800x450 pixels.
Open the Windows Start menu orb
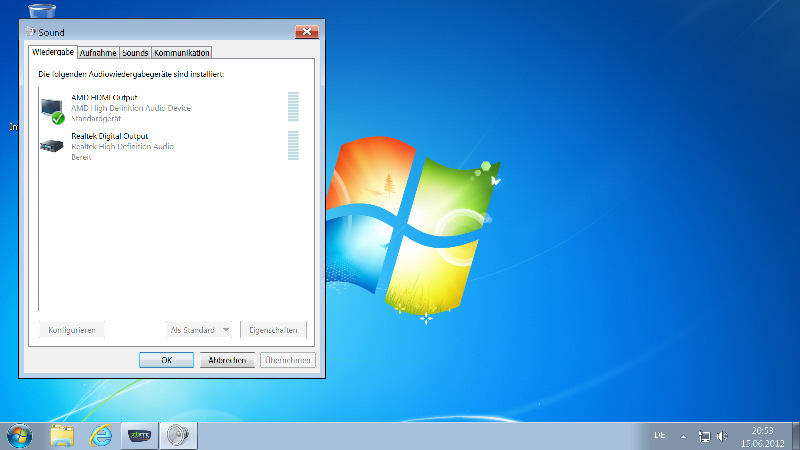19,436
